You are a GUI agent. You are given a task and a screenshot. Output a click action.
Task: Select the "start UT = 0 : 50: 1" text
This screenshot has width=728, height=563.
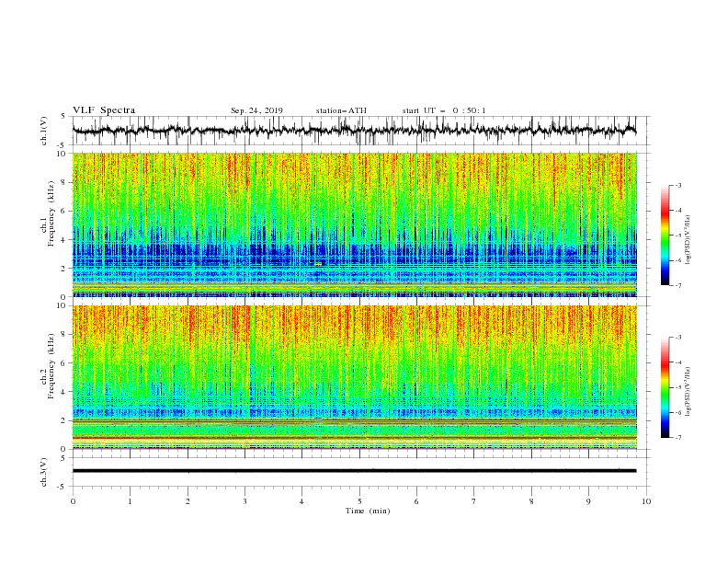[444, 110]
